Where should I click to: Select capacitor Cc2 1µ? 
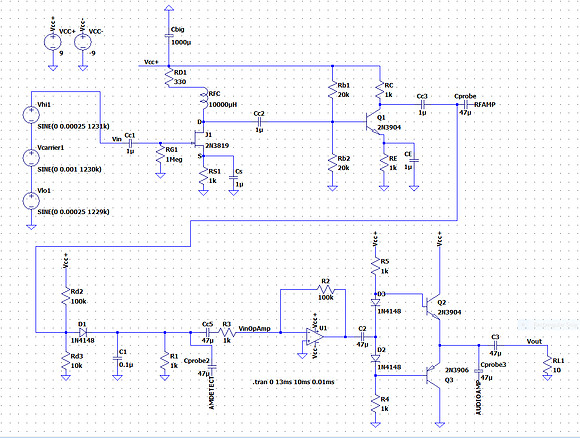point(259,122)
